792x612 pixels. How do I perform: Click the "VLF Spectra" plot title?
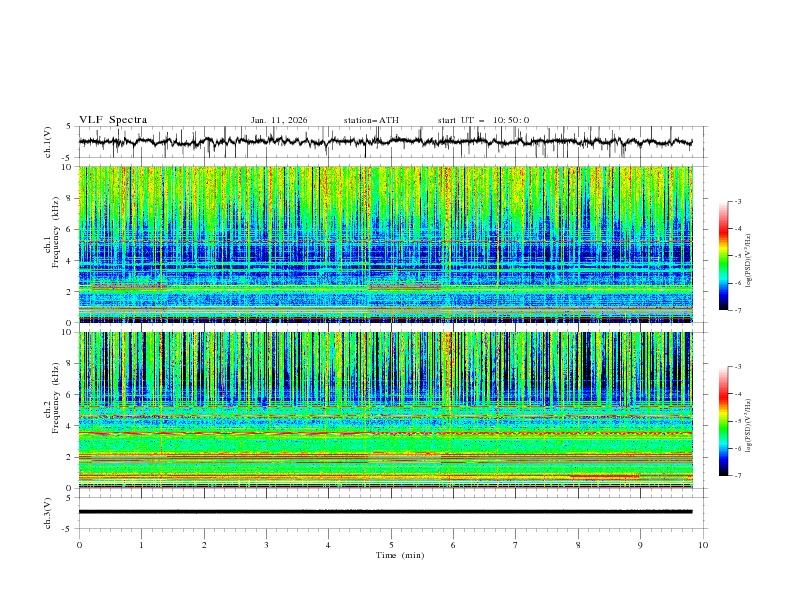pos(113,120)
